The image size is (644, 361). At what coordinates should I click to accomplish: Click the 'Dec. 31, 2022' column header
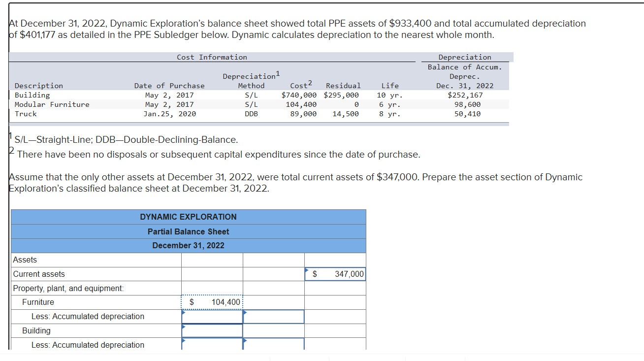pyautogui.click(x=465, y=86)
